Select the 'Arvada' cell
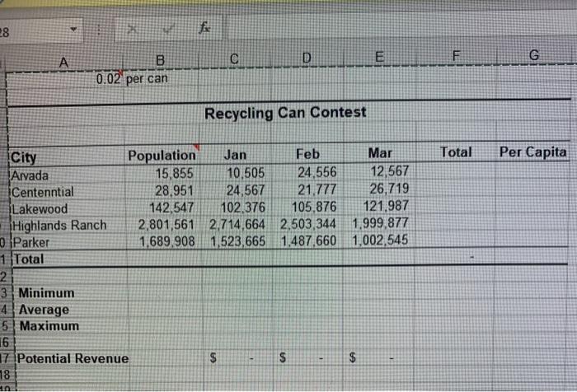 [x=67, y=175]
